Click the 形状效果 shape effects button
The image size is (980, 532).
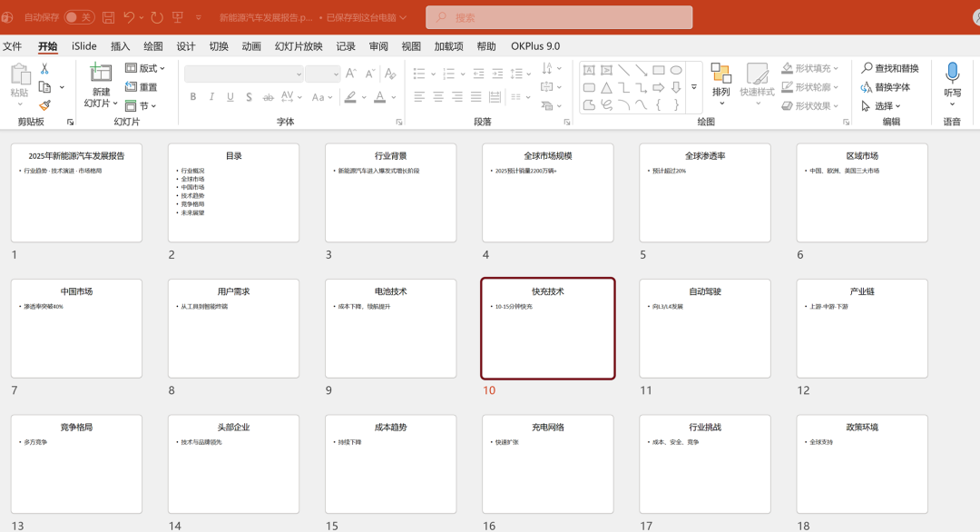click(x=810, y=105)
